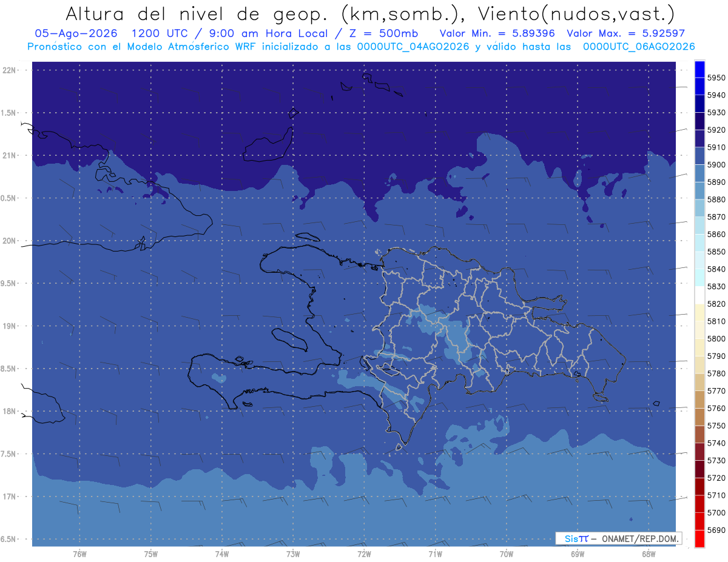Click the 18N latitude label
The image size is (728, 562).
(10, 411)
